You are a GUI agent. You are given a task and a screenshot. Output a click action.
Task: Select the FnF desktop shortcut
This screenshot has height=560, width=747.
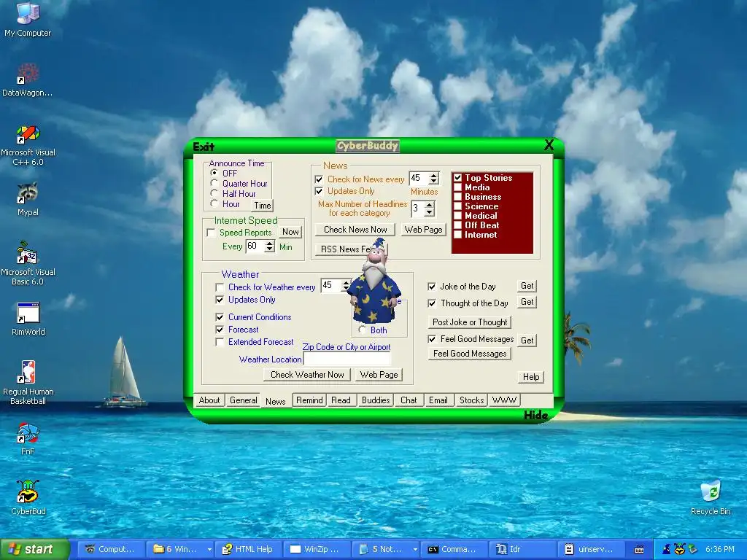click(x=28, y=439)
